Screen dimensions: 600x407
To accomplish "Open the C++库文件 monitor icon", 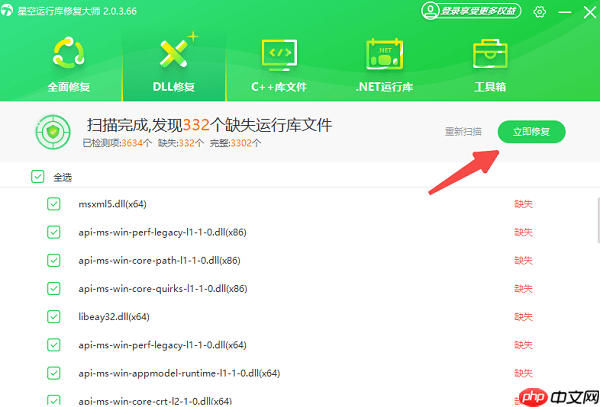I will point(279,54).
